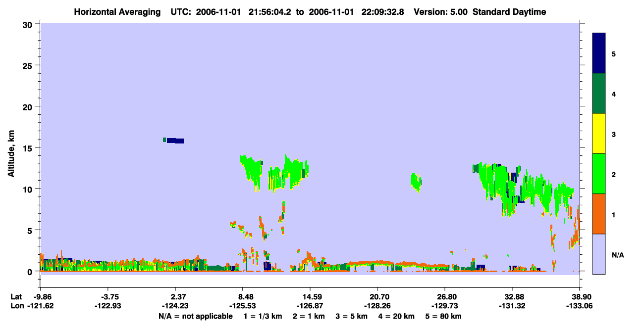Click longitude value '-121.62'
The width and height of the screenshot is (644, 330).
pos(42,306)
